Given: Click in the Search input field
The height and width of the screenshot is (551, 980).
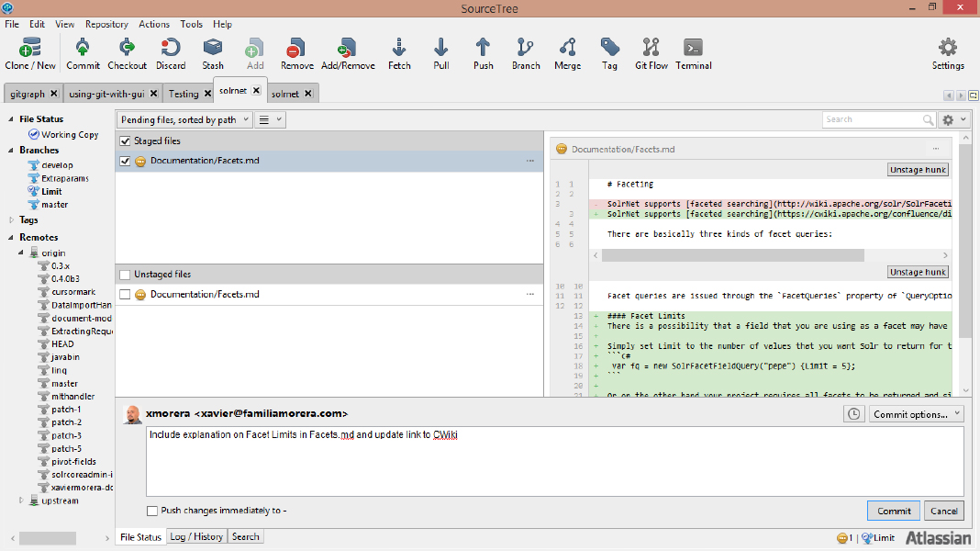Looking at the screenshot, I should pyautogui.click(x=872, y=119).
